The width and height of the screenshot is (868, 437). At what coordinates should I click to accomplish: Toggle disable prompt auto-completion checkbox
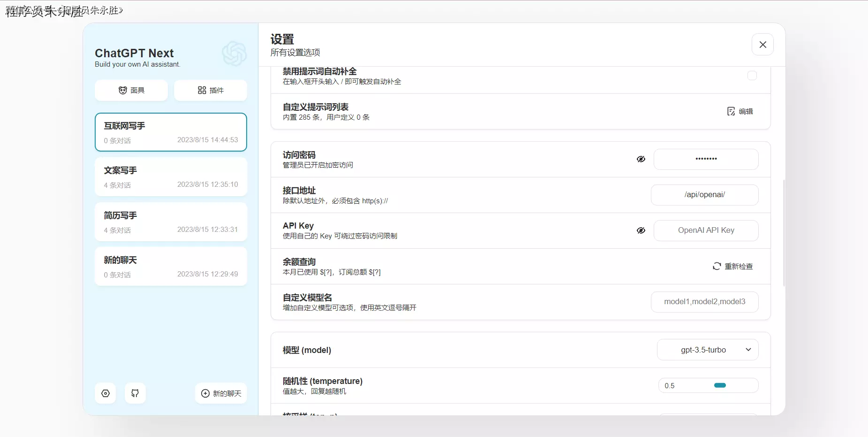tap(752, 76)
